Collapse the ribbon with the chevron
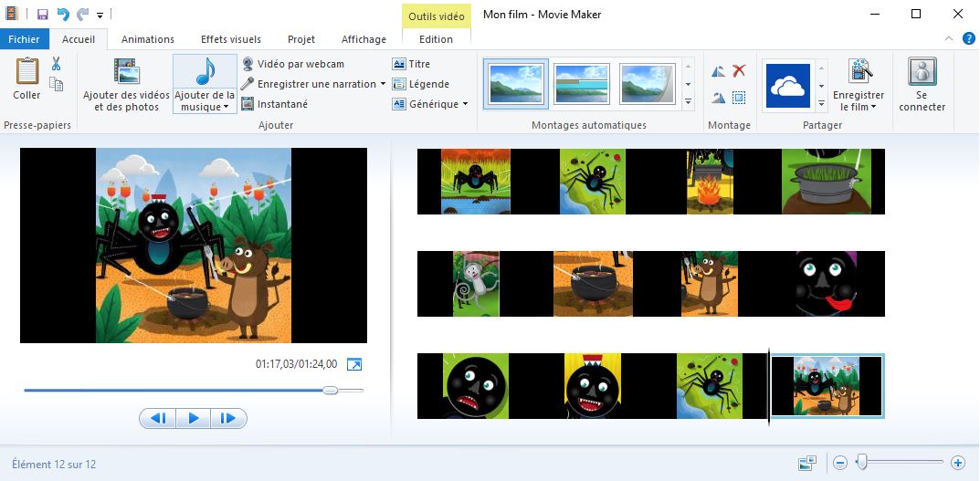Viewport: 980px width, 481px height. 949,38
